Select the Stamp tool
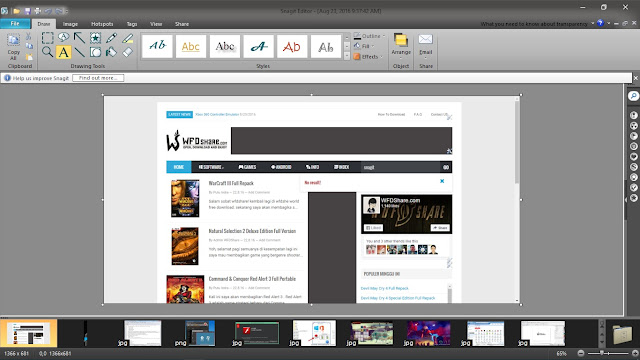 point(95,38)
